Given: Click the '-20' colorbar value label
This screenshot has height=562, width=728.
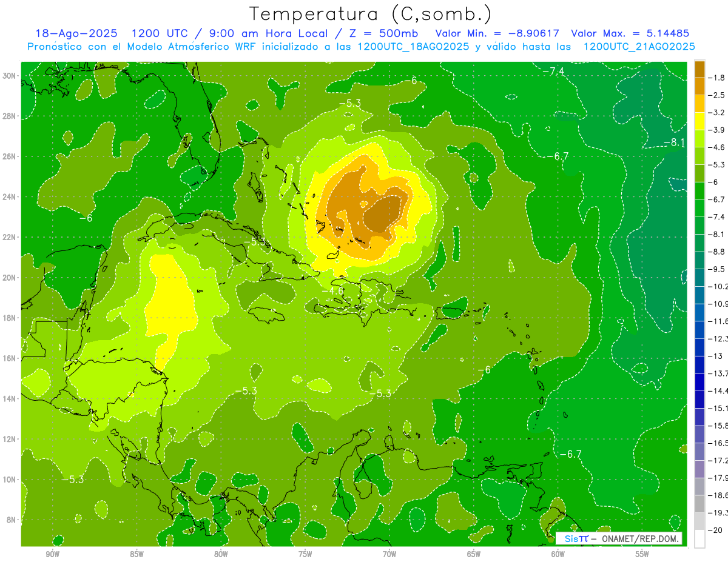Looking at the screenshot, I should tap(716, 530).
